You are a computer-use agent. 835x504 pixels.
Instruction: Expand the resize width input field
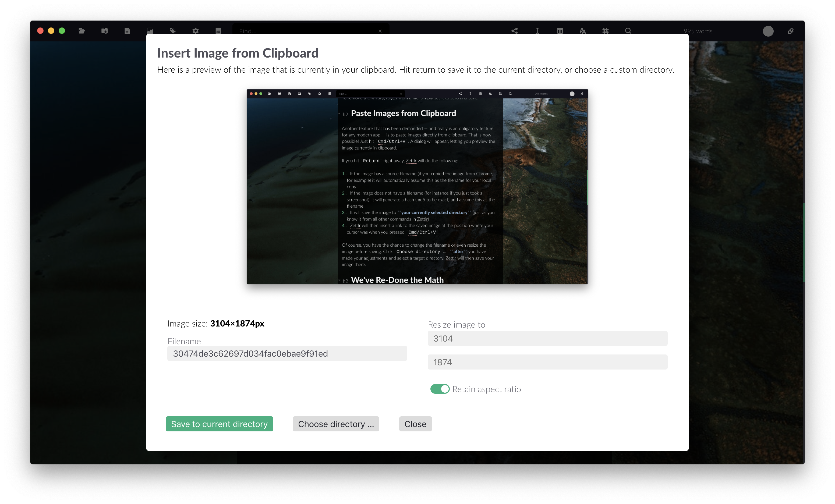click(x=547, y=338)
